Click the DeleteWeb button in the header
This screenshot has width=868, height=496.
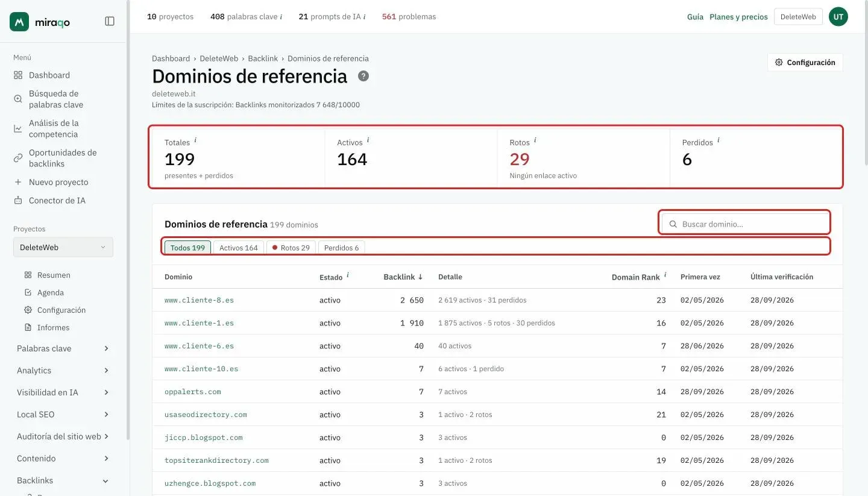798,17
